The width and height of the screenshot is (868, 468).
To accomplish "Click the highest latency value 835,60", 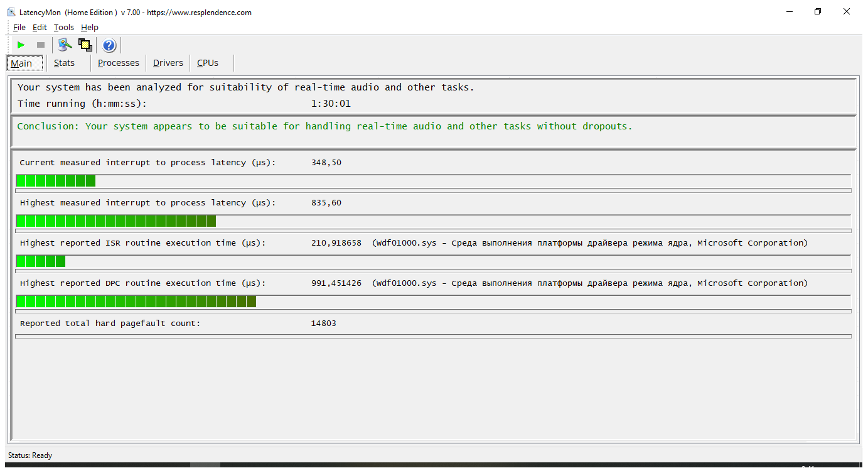I will tap(326, 203).
